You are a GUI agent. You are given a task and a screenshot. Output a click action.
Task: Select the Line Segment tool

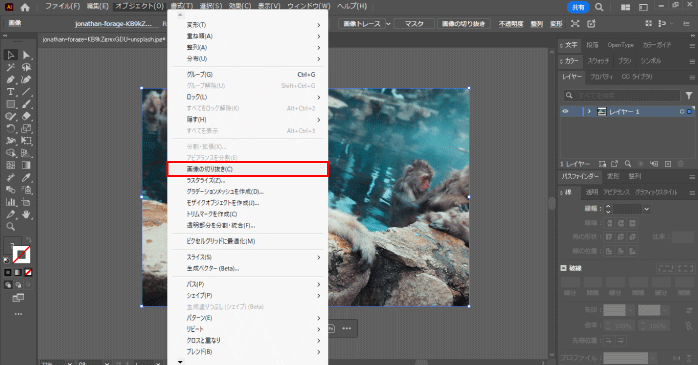point(26,92)
